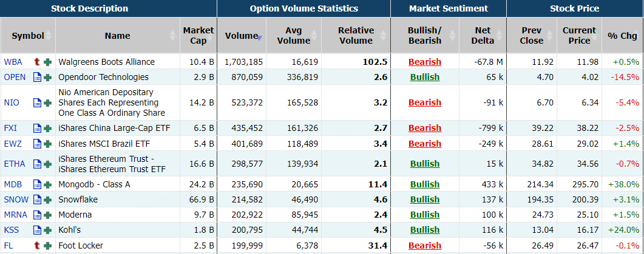Click the document icon for OPEN

pos(38,77)
